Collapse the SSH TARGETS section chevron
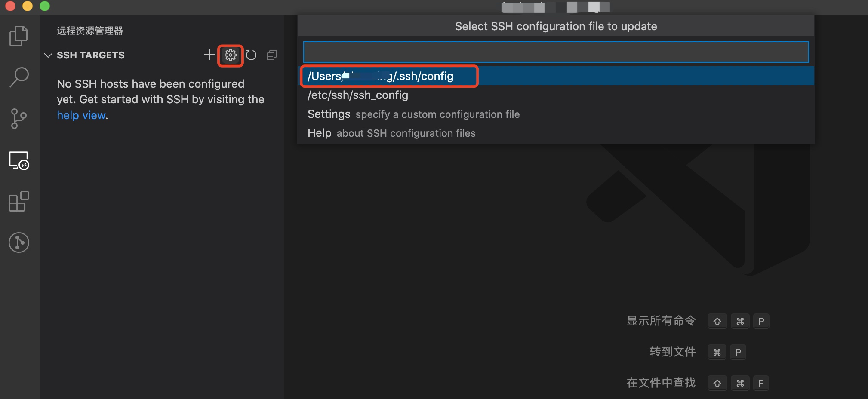This screenshot has height=399, width=868. tap(48, 55)
